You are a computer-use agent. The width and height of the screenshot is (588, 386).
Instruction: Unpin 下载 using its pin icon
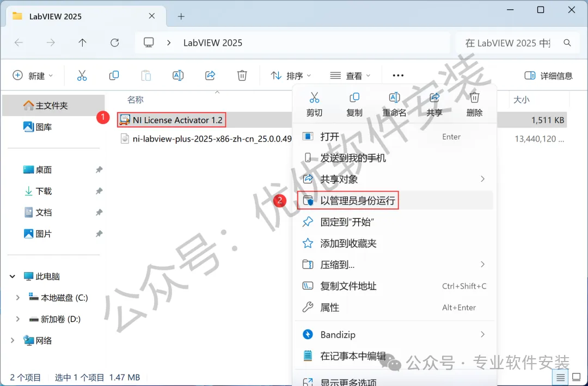[x=99, y=191]
